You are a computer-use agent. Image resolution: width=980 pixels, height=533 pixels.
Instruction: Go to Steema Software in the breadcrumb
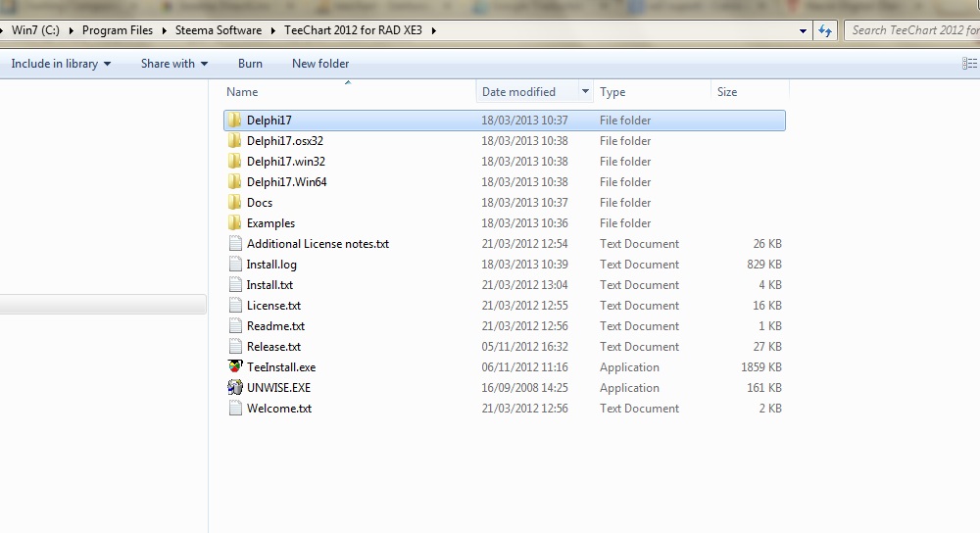tap(219, 30)
